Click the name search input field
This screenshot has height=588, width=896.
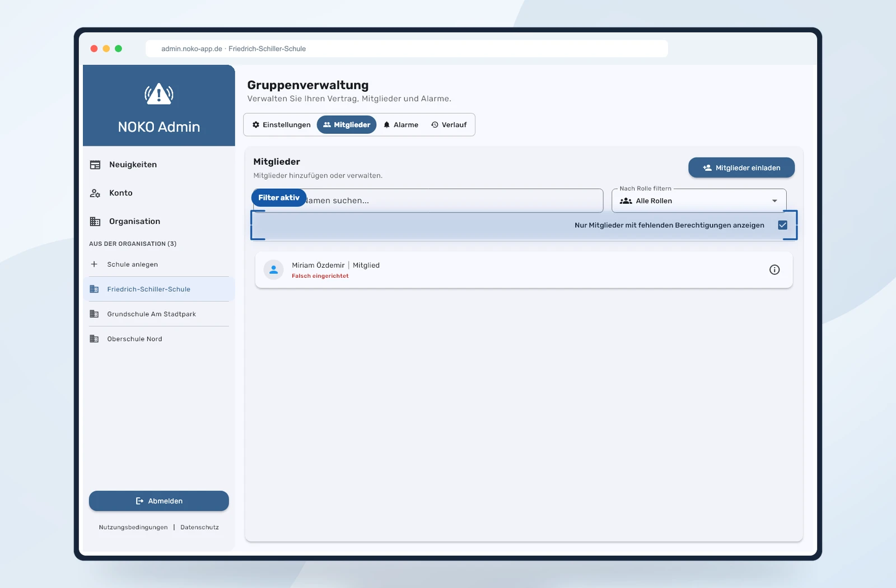point(428,200)
